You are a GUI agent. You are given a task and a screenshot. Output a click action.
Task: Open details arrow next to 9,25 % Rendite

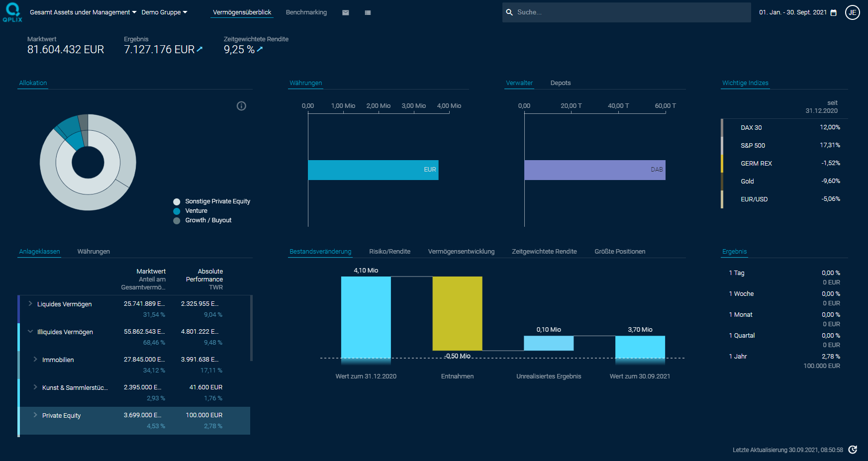click(260, 49)
